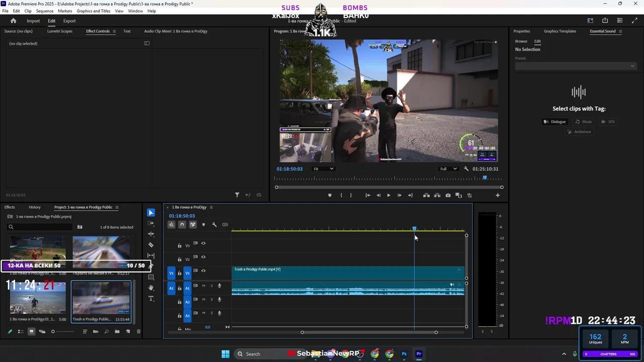Switch Project panel to icon view

[31, 331]
